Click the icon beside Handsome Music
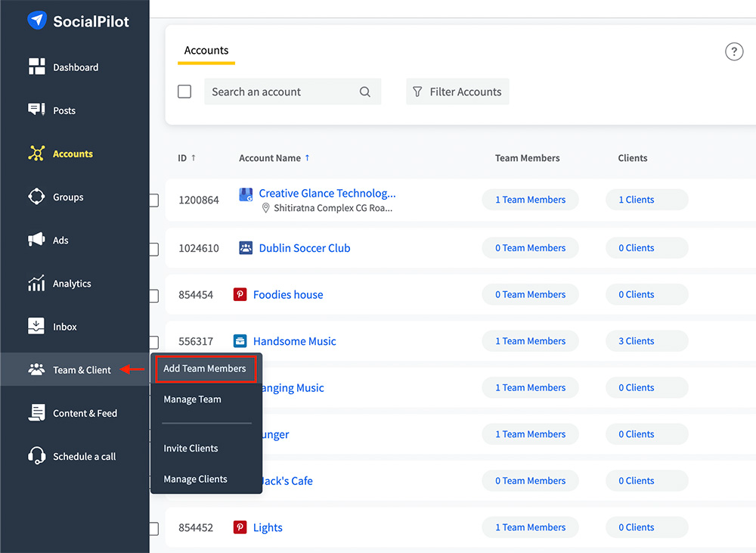 click(240, 341)
